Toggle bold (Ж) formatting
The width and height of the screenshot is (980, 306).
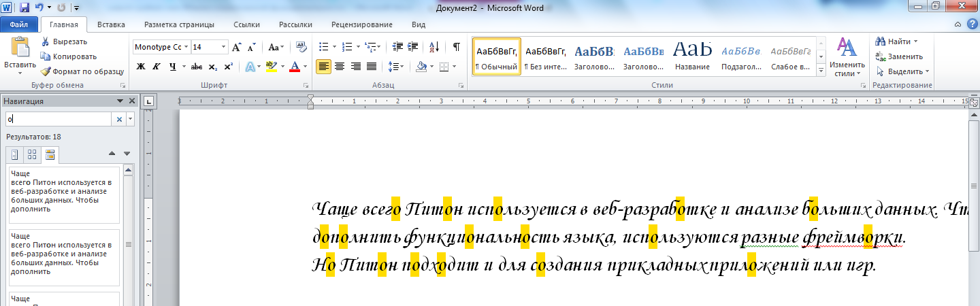coord(141,67)
